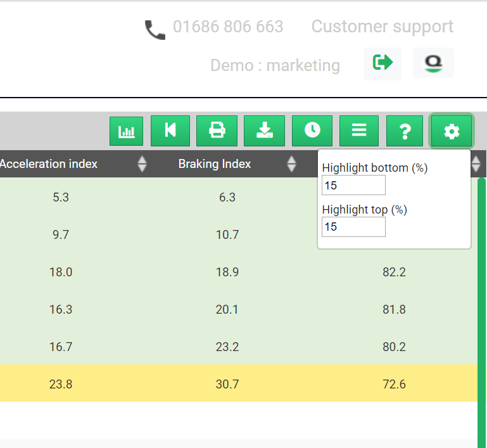
Task: Click the skip-to-first toolbar icon
Action: (170, 131)
